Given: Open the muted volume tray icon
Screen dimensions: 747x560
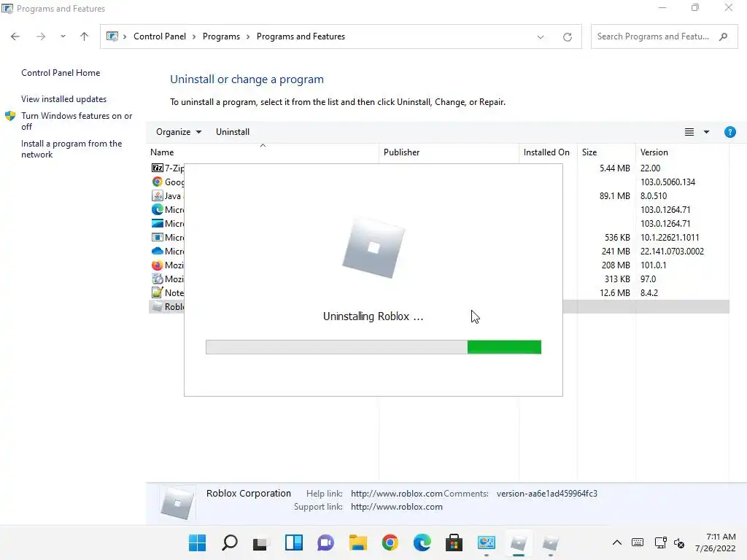Looking at the screenshot, I should pos(679,542).
